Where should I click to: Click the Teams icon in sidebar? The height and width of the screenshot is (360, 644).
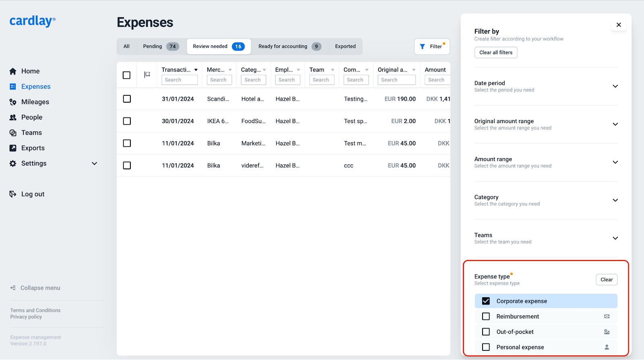13,133
